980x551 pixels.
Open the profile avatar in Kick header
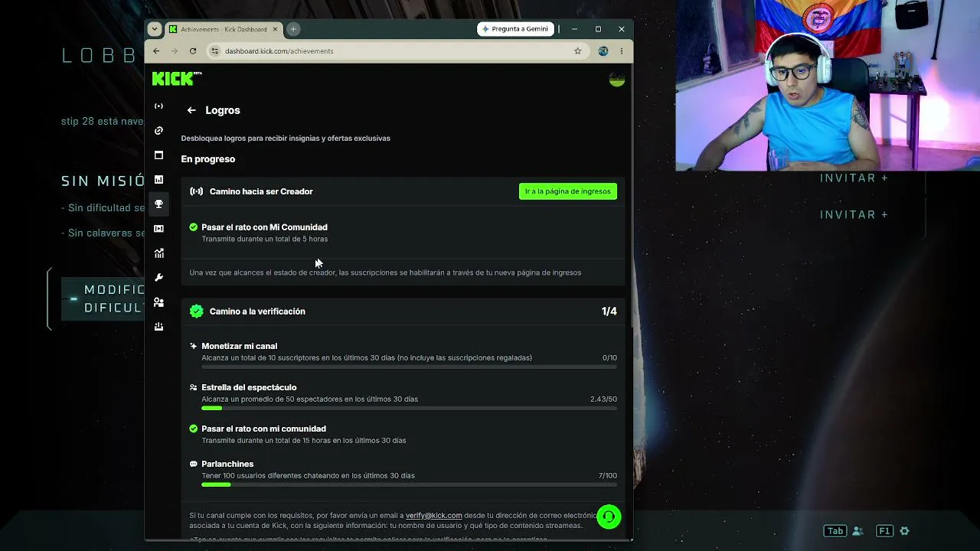(616, 79)
